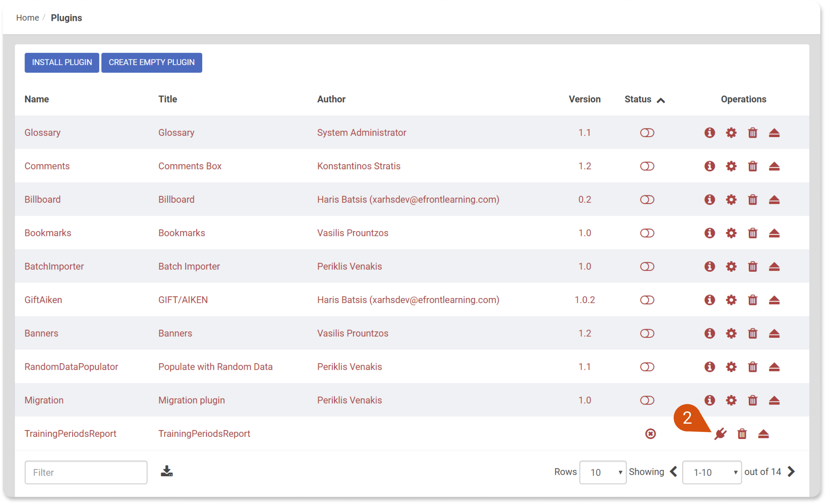
Task: Show info for the Banners plugin
Action: click(709, 334)
